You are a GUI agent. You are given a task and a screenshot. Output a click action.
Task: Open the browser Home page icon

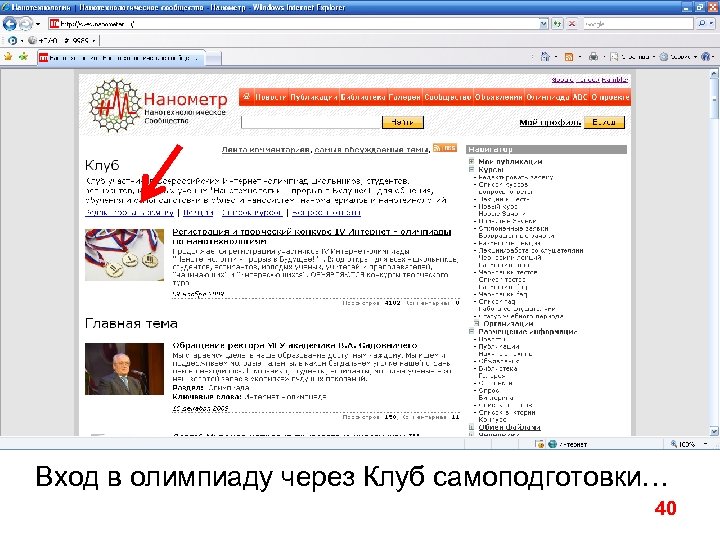pyautogui.click(x=545, y=57)
